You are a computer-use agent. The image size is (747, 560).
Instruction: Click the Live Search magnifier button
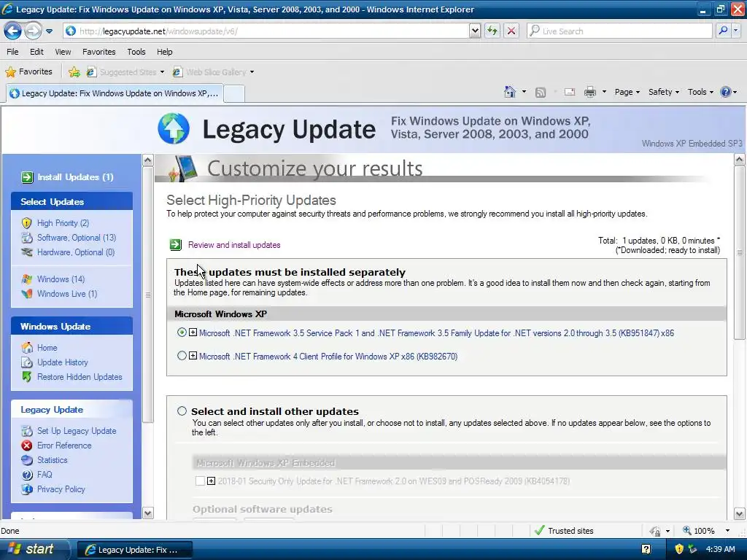coord(723,31)
